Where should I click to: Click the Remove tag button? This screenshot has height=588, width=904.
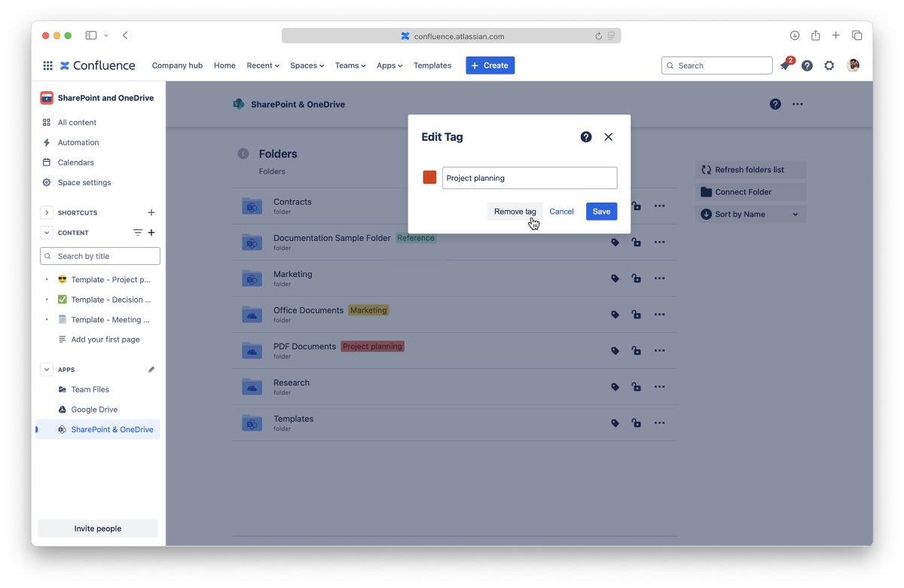coord(515,212)
